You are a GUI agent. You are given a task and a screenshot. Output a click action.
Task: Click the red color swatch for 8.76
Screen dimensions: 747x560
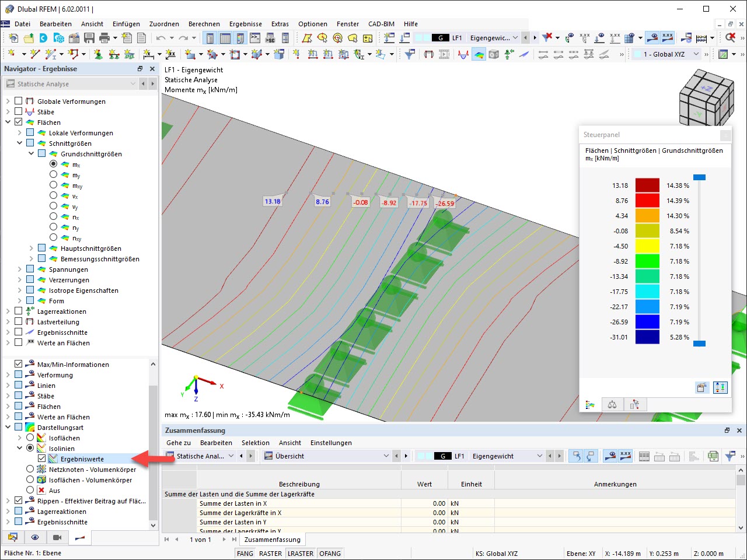[647, 201]
